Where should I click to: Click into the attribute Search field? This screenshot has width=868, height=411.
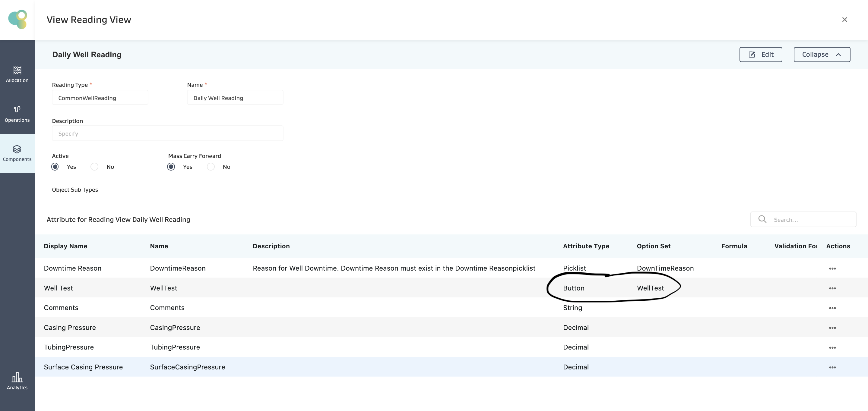tap(812, 220)
